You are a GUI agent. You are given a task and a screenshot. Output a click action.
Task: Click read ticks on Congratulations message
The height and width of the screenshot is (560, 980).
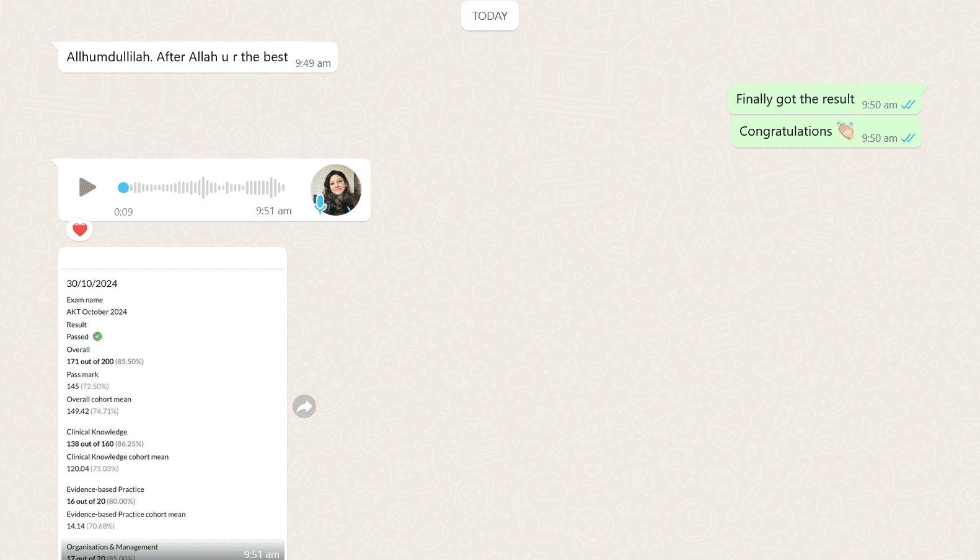pos(908,138)
